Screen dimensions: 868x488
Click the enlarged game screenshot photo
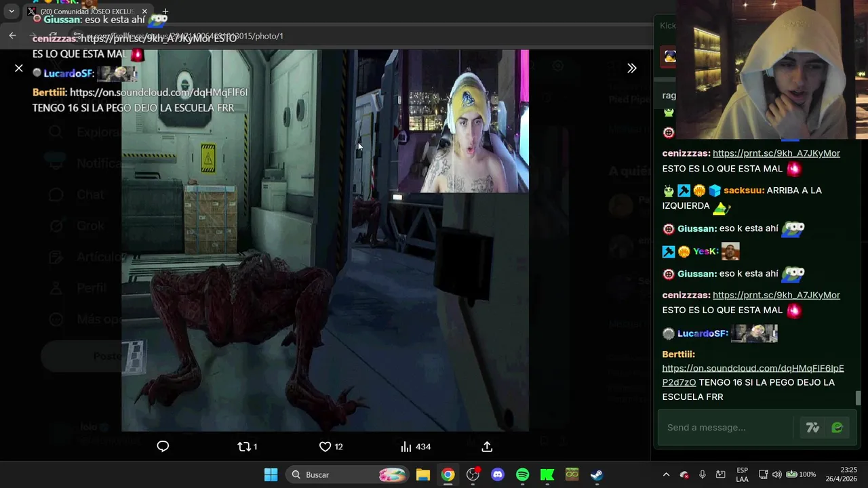pyautogui.click(x=325, y=241)
